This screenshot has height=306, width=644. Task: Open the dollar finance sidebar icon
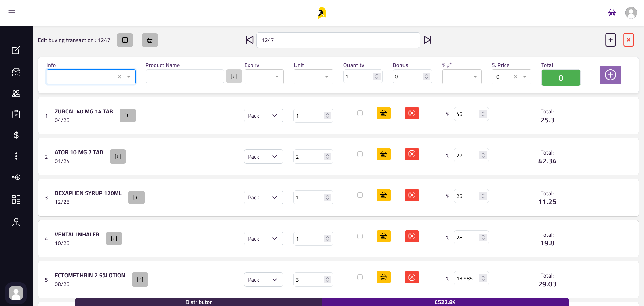click(x=16, y=135)
